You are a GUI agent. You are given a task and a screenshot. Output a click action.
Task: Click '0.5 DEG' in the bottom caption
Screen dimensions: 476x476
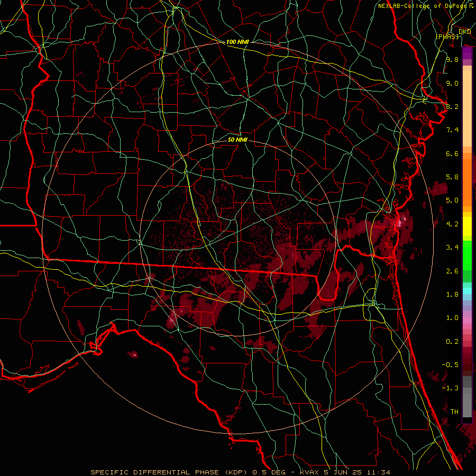click(269, 472)
